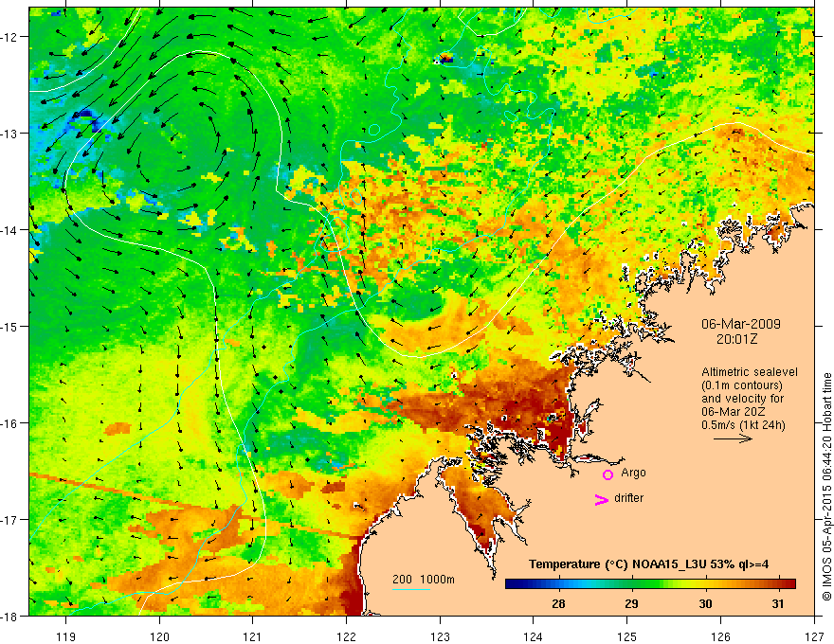
Task: Click the IMOS copyright timestamp text
Action: (x=827, y=487)
